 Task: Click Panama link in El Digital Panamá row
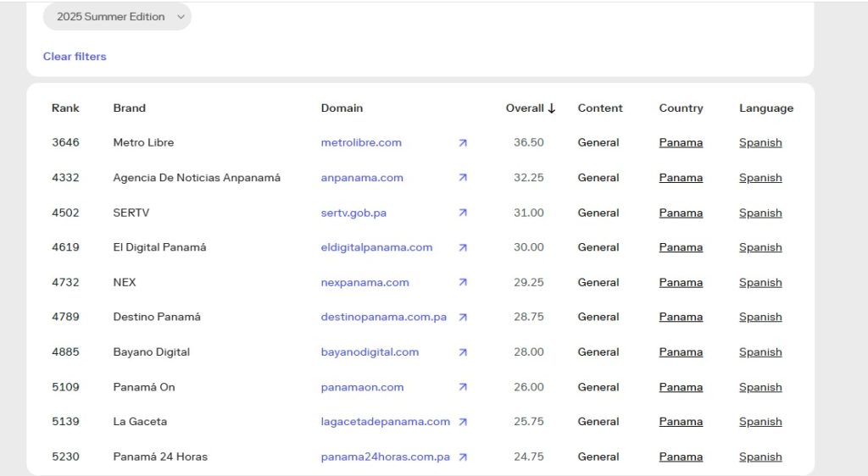[x=681, y=247]
